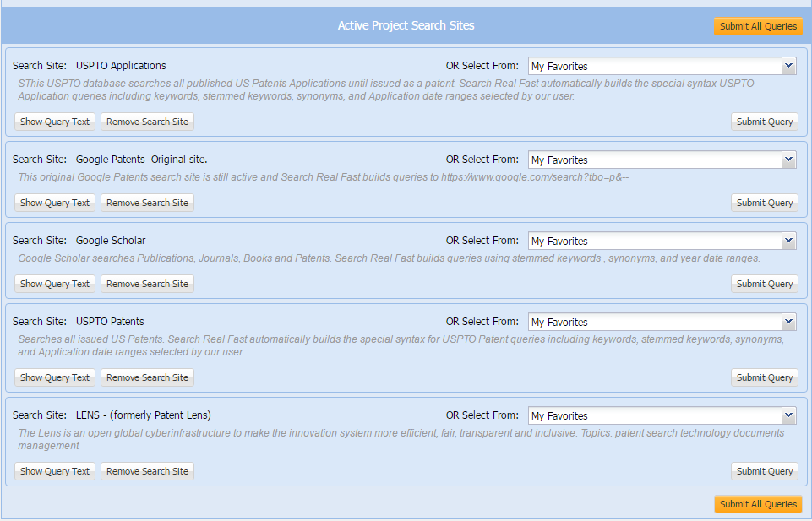This screenshot has height=521, width=812.
Task: Submit the USPTO Patents query
Action: point(765,377)
